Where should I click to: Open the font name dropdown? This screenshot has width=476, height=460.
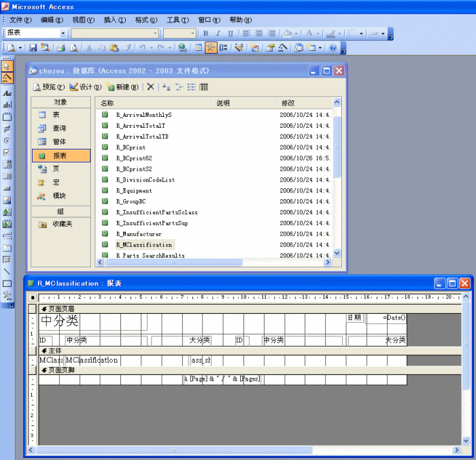[x=155, y=33]
